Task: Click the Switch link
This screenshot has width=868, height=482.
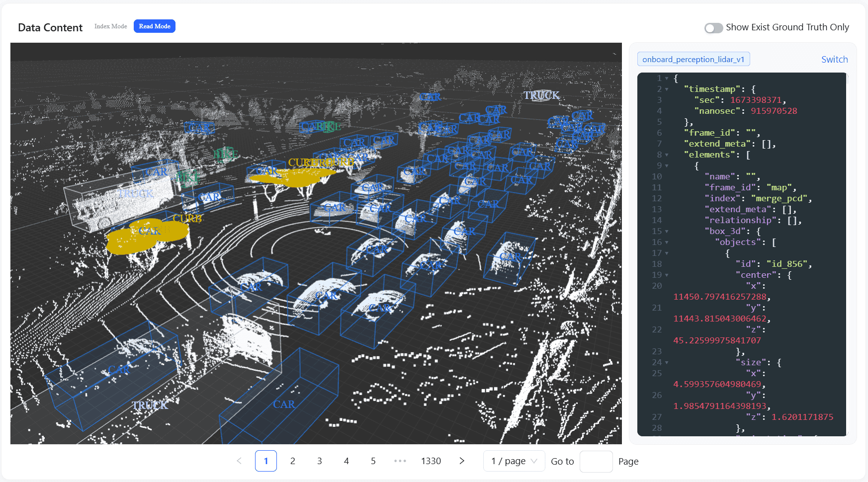Action: [x=834, y=60]
